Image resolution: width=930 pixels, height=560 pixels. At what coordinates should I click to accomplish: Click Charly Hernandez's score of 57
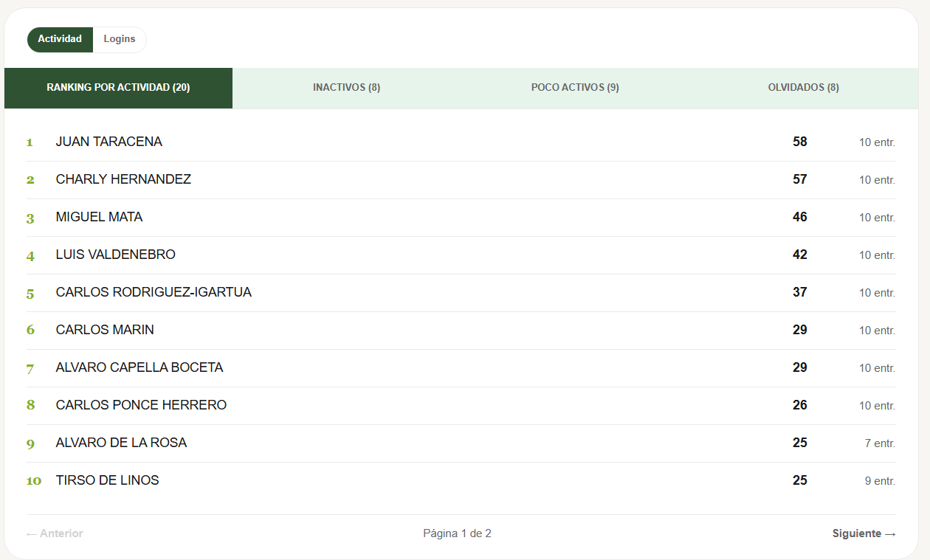800,179
